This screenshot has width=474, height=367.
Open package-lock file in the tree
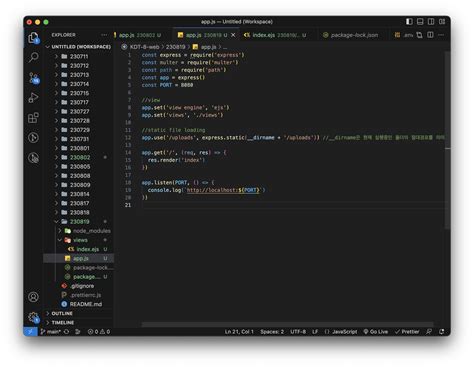point(79,267)
